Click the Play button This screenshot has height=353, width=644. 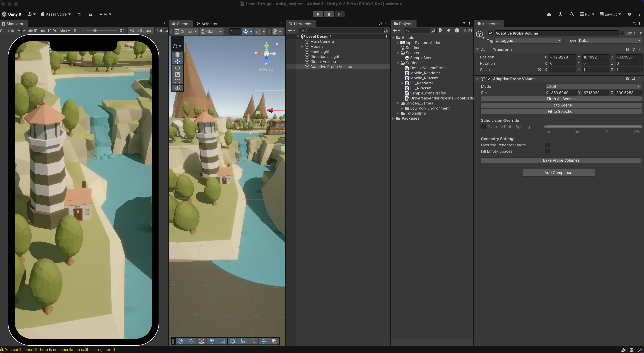pyautogui.click(x=318, y=14)
